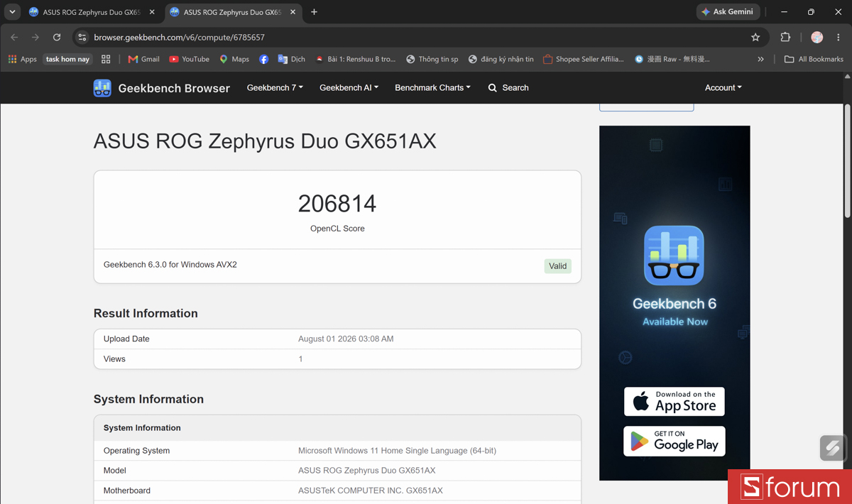Click Geekbench 6.3.0 for Windows AVX2 text
The height and width of the screenshot is (504, 852).
(170, 265)
